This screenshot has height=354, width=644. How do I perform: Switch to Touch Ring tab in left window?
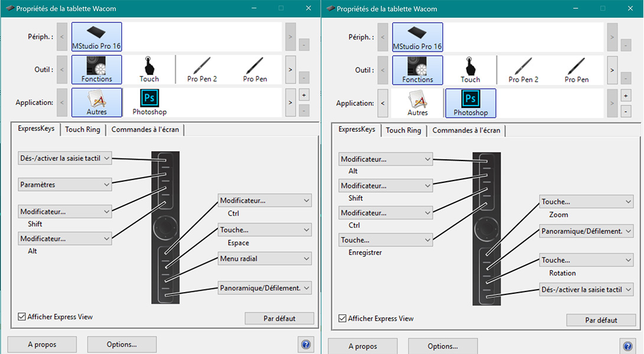(x=83, y=130)
